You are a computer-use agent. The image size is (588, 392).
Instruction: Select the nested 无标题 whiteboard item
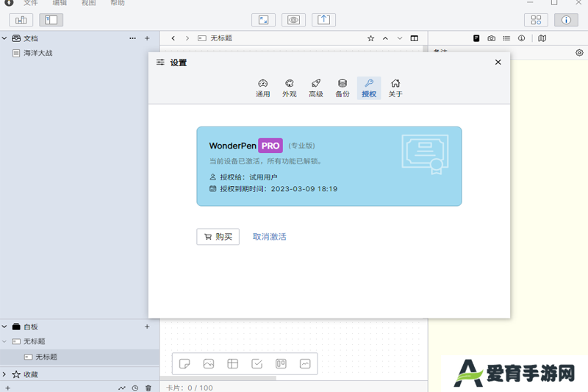(79, 357)
